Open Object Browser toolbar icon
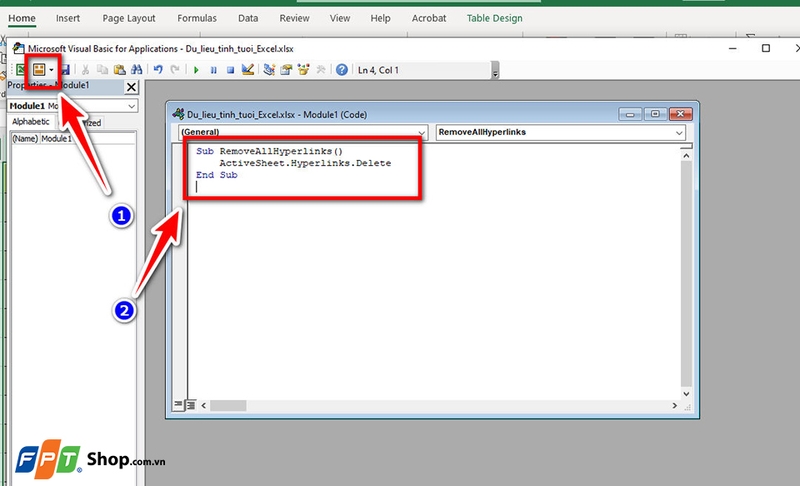This screenshot has height=486, width=800. pos(304,70)
